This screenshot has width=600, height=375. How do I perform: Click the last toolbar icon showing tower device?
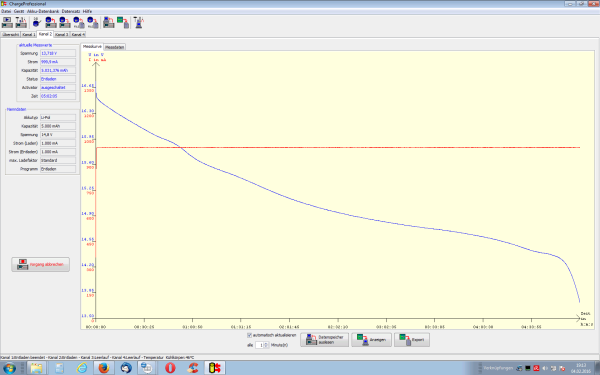point(139,23)
